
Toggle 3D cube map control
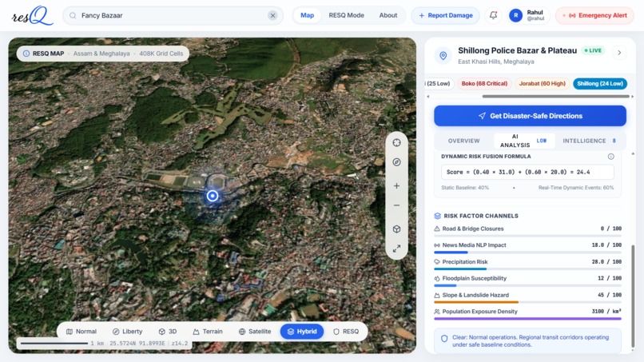(396, 229)
